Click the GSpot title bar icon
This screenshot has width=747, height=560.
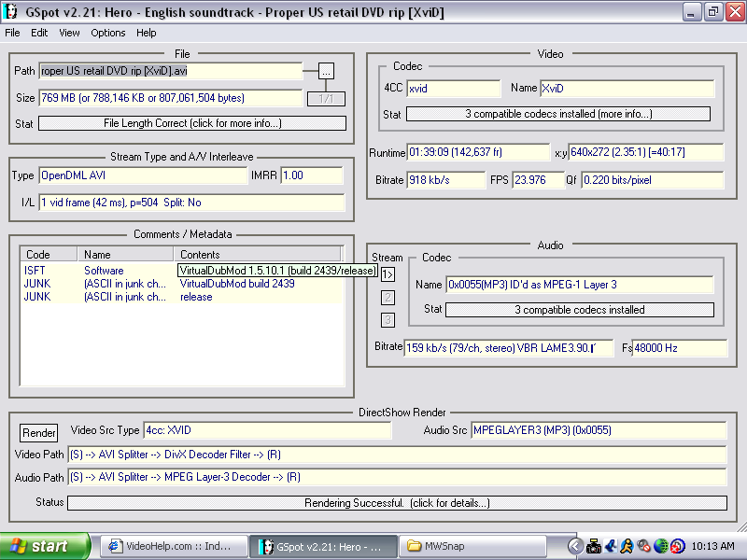tap(10, 12)
